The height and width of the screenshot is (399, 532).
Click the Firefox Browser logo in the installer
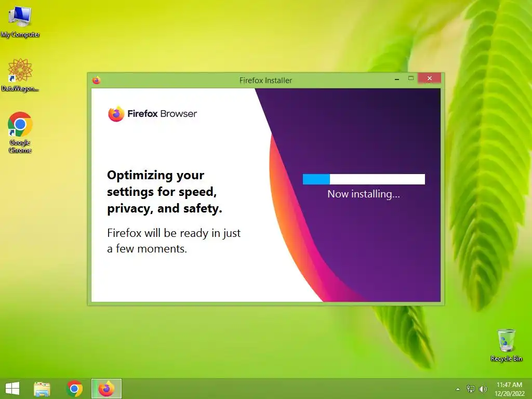click(152, 114)
